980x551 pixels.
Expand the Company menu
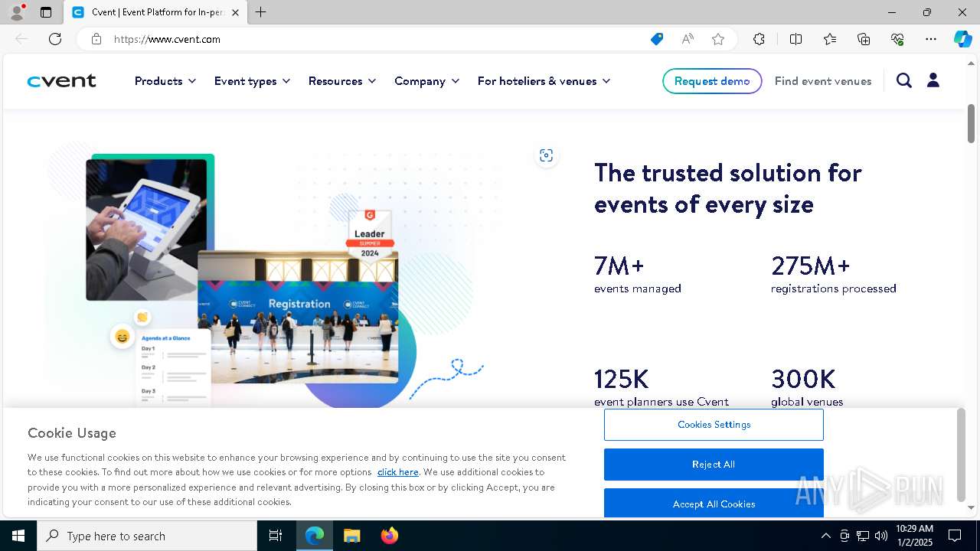(427, 81)
